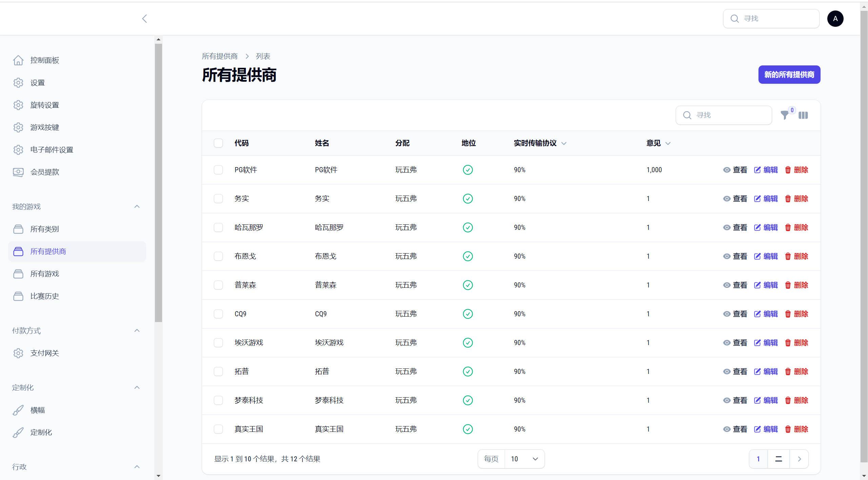Image resolution: width=868 pixels, height=480 pixels.
Task: Toggle the select-all header checkbox
Action: tap(218, 143)
